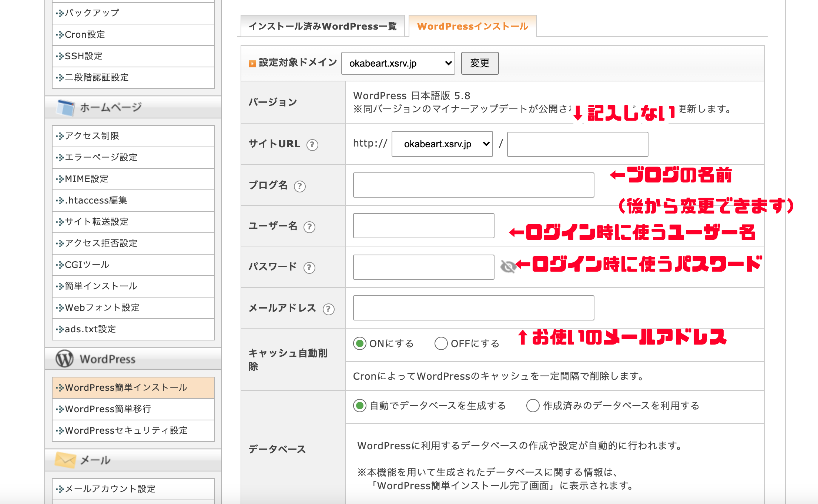Screen dimensions: 818x504
Task: Click the help icon beside ユーザー名
Action: point(309,227)
